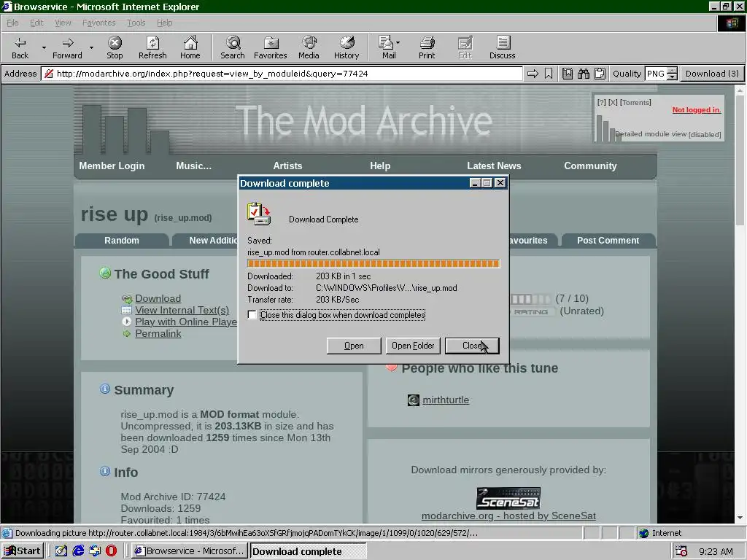This screenshot has height=560, width=747.
Task: Refresh the current page
Action: pos(152,47)
